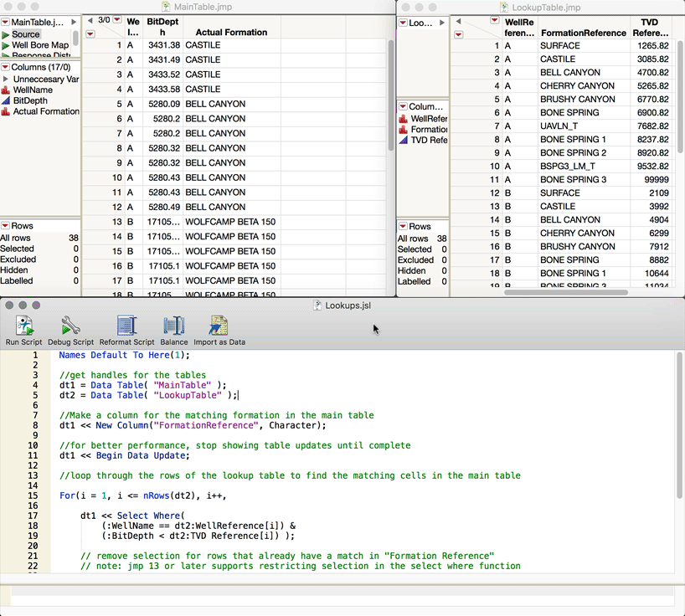This screenshot has height=616, width=685.
Task: Click the Run Script toolbar icon
Action: click(x=23, y=326)
